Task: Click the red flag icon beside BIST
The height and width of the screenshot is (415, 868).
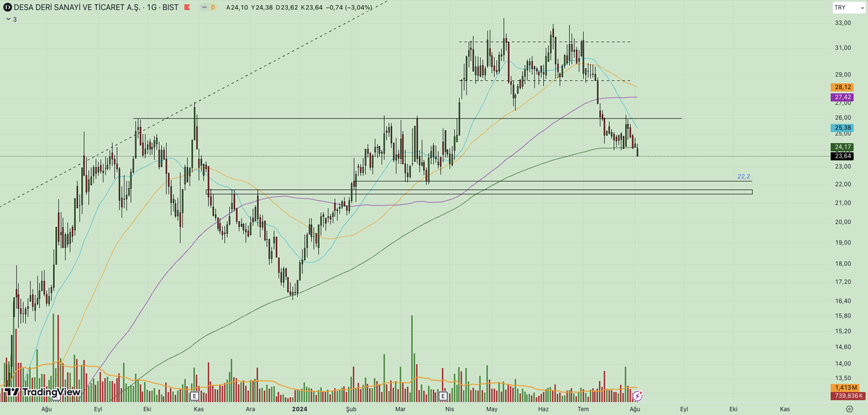Action: point(187,7)
